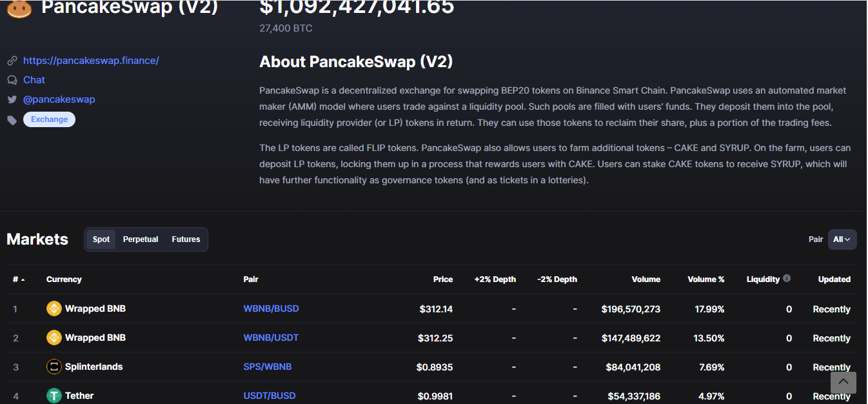868x404 pixels.
Task: Click the $147,489,622 volume cell
Action: tap(631, 338)
